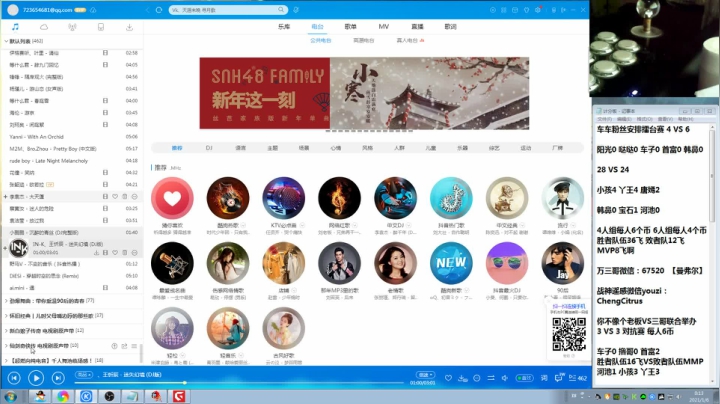Screen dimensions: 720x404
Task: Click the listen-to-identify microphone icon
Action: [296, 10]
